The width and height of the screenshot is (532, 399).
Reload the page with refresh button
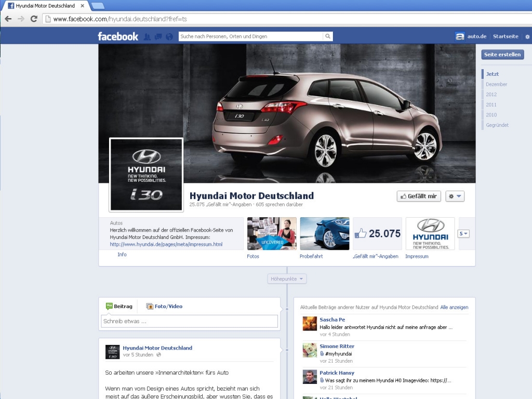click(34, 19)
